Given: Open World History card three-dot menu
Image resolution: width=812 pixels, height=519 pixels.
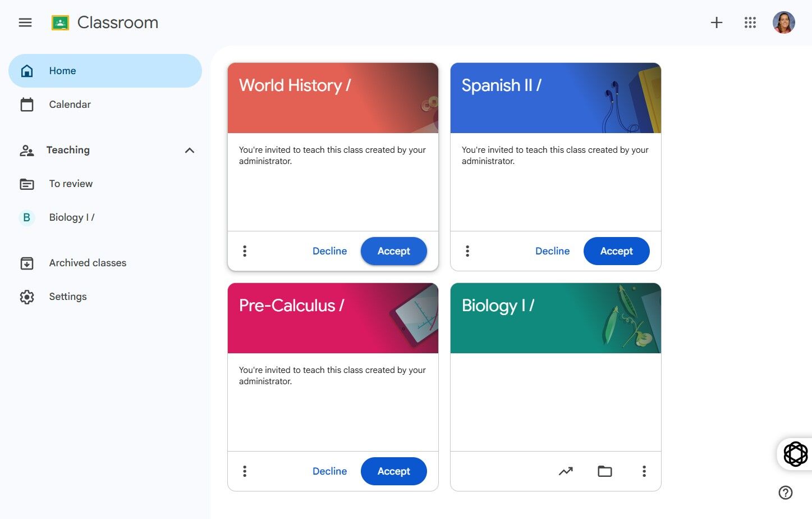Looking at the screenshot, I should coord(245,251).
